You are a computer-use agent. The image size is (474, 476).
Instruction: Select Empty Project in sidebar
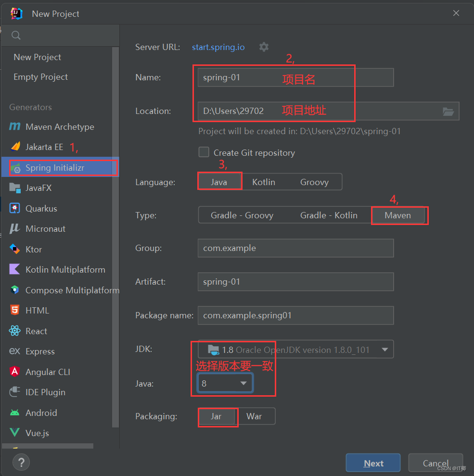click(41, 77)
